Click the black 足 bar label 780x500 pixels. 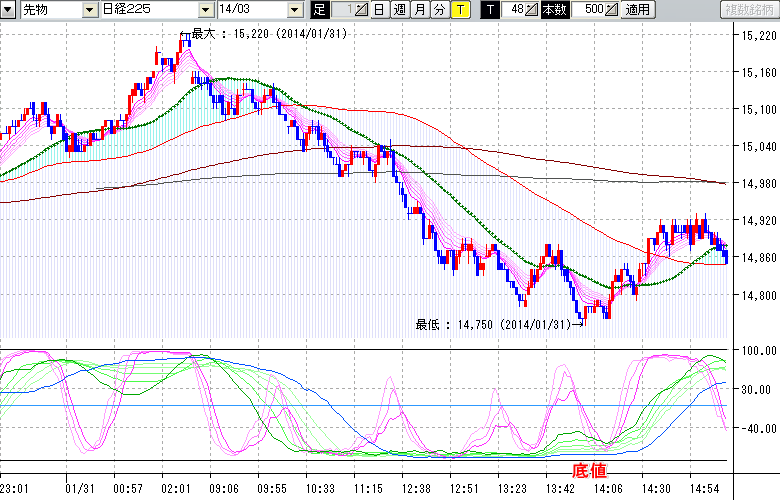coord(319,10)
